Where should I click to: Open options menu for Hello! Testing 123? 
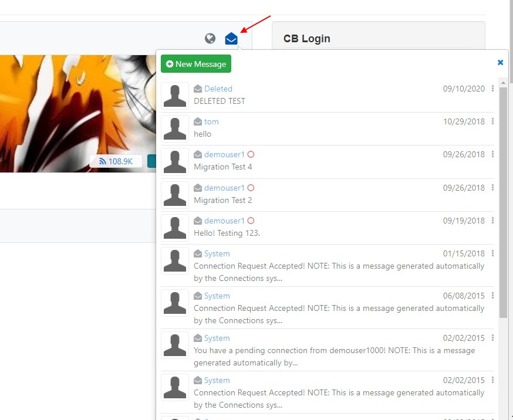(492, 221)
